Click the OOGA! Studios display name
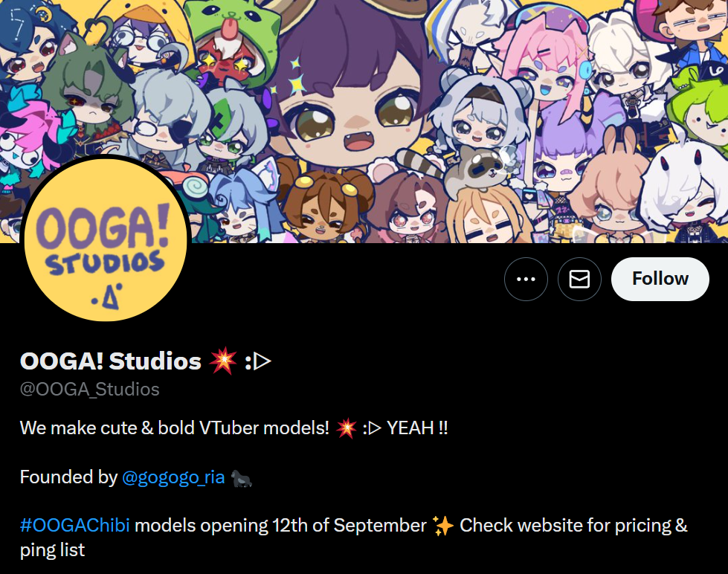 tap(111, 361)
